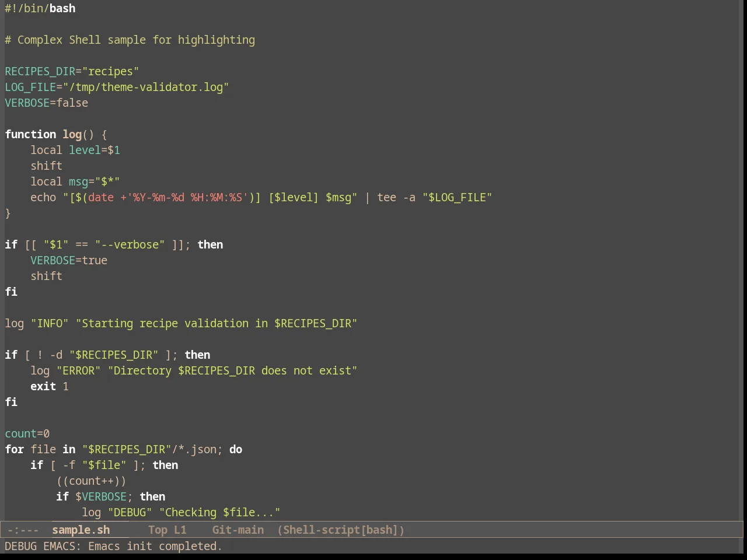Image resolution: width=747 pixels, height=560 pixels.
Task: Click the L1 line number indicator
Action: click(x=180, y=530)
